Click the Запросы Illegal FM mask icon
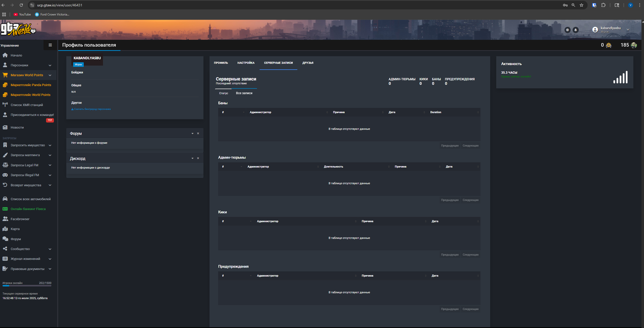This screenshot has width=644, height=328. tap(5, 175)
